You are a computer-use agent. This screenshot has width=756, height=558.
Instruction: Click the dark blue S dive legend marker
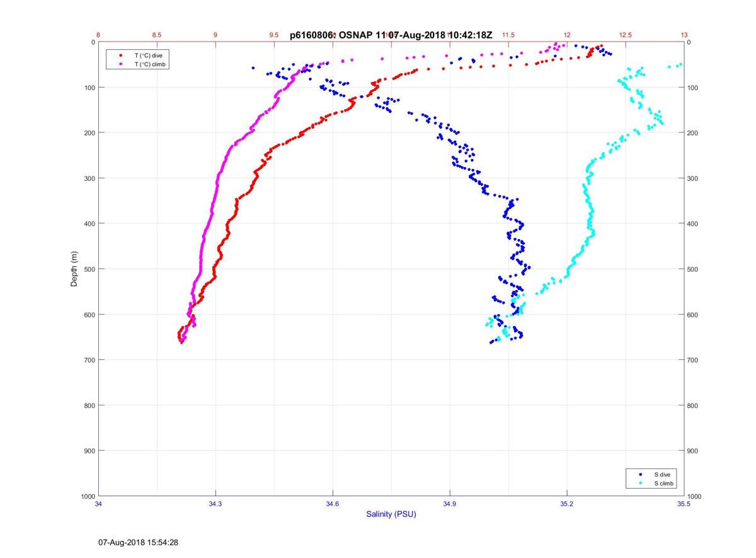pyautogui.click(x=640, y=474)
